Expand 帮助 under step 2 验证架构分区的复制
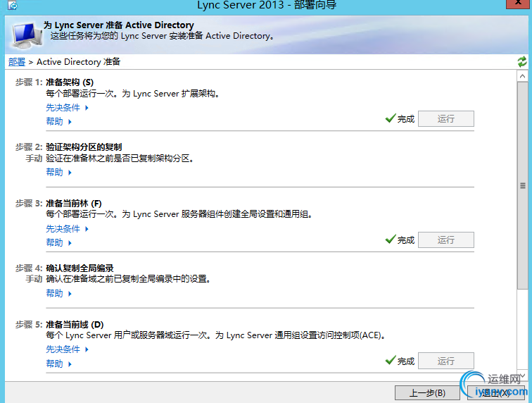Screen dimensions: 532x403 [58, 173]
